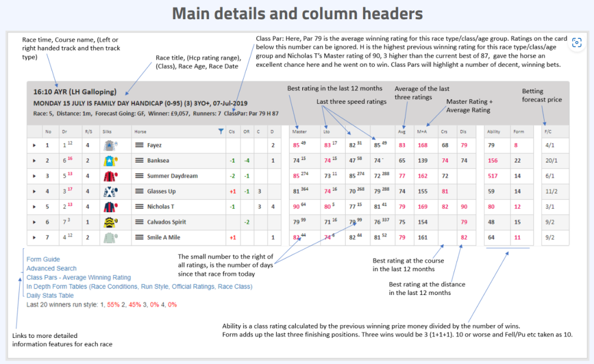Open the filter icon in Horse column header
This screenshot has height=364, width=594.
pos(221,132)
